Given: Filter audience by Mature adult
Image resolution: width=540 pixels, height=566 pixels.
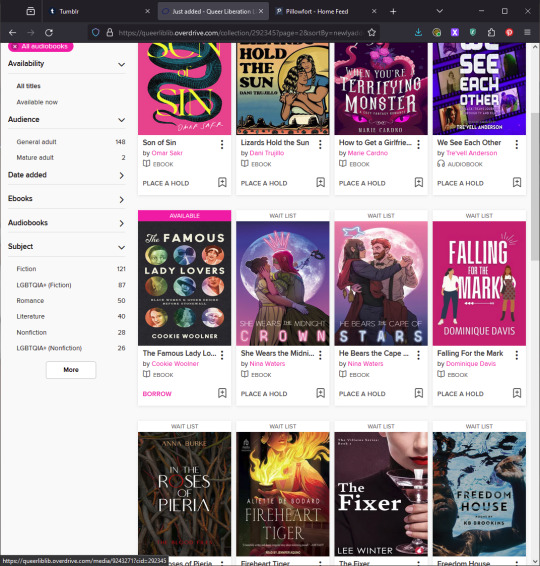Looking at the screenshot, I should point(35,158).
